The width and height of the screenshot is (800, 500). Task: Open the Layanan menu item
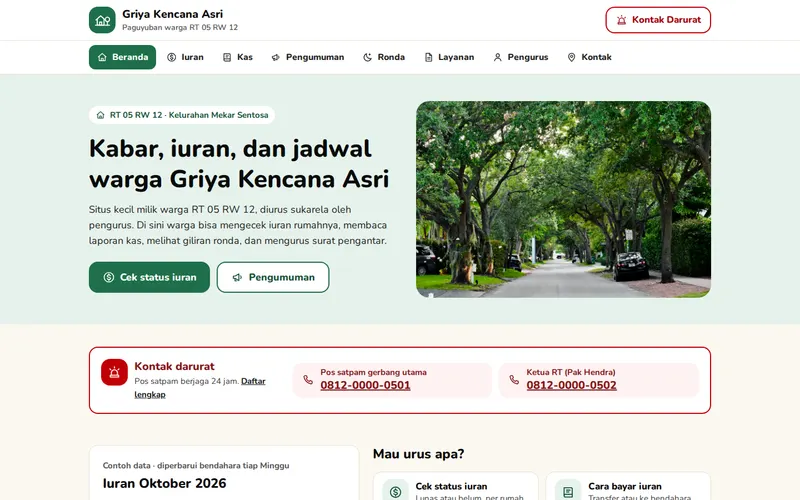coord(449,57)
